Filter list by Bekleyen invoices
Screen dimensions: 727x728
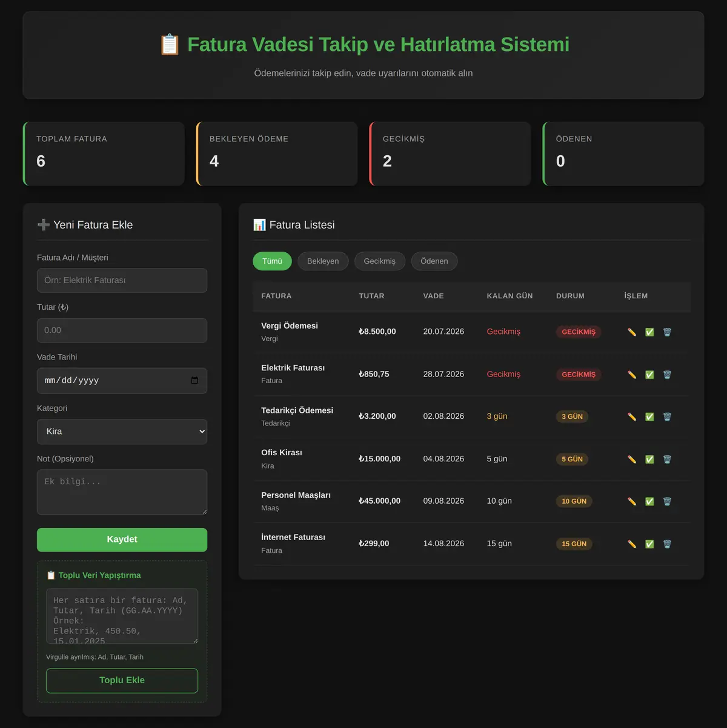click(323, 261)
